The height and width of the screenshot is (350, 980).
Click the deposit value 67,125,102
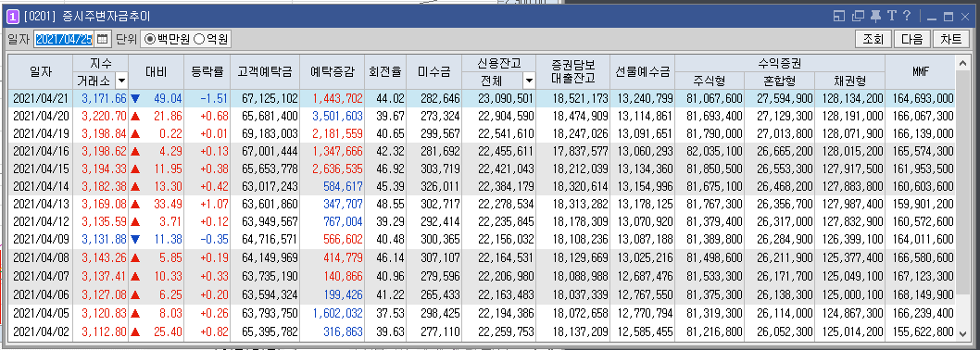(x=269, y=98)
